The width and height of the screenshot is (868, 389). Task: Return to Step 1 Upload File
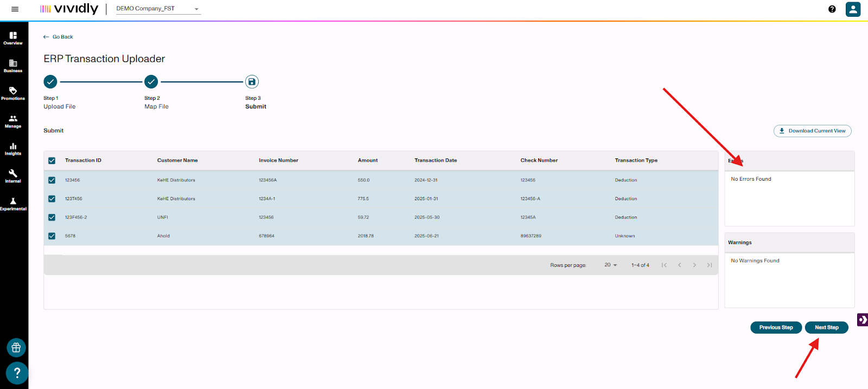pos(50,82)
